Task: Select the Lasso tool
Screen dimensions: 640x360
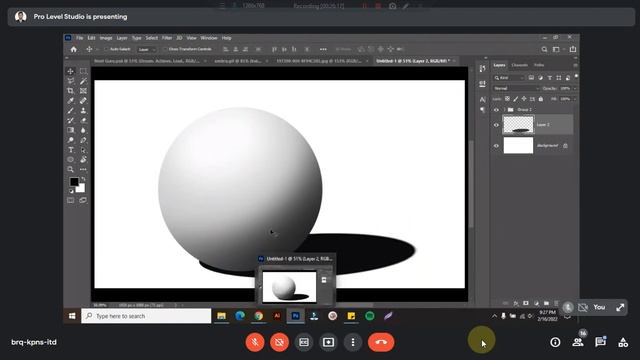Action: tap(71, 81)
